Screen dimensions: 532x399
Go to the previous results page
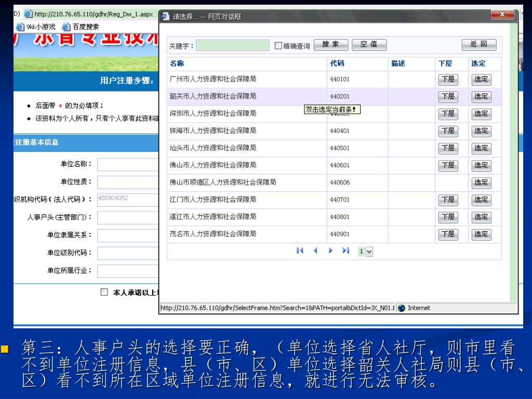click(315, 251)
